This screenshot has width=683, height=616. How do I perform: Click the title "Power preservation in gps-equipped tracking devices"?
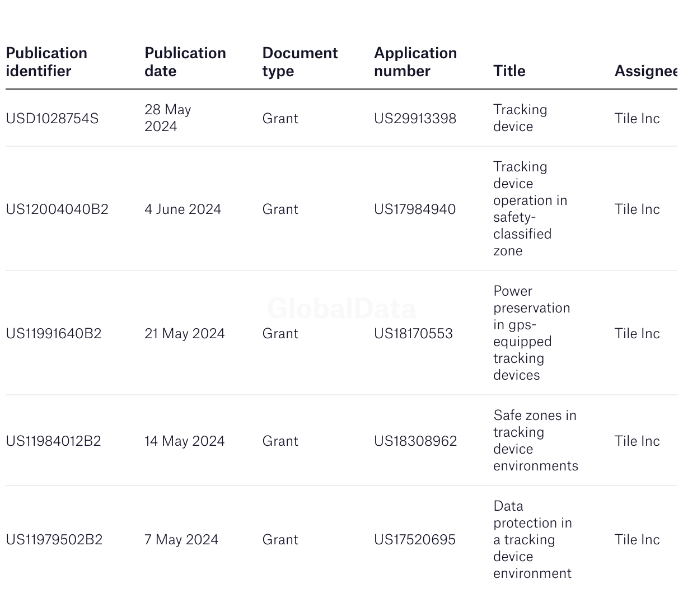pos(531,333)
